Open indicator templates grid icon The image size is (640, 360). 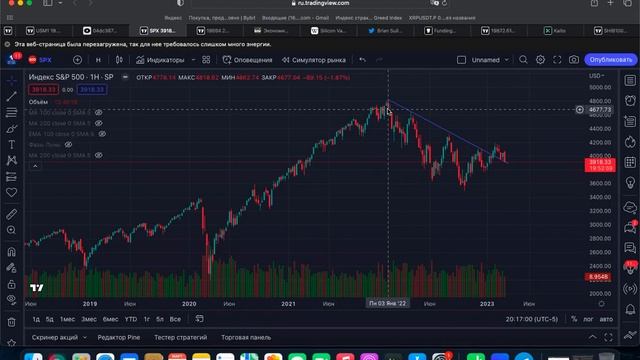[x=206, y=60]
